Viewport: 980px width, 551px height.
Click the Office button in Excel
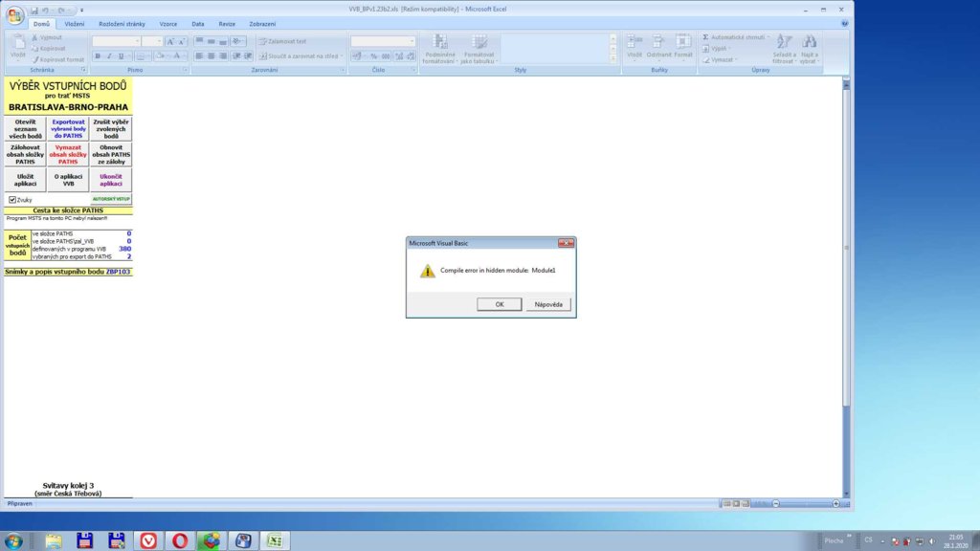click(14, 14)
